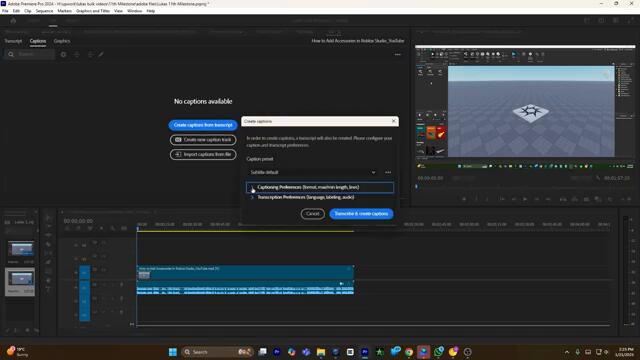
Task: Toggle V1 track targeting button
Action: pyautogui.click(x=84, y=272)
